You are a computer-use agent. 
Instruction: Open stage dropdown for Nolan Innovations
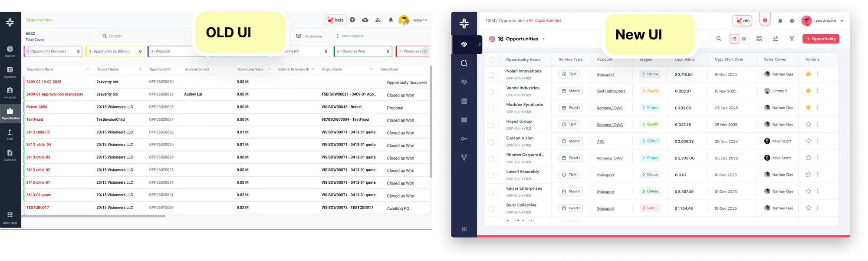click(x=650, y=74)
